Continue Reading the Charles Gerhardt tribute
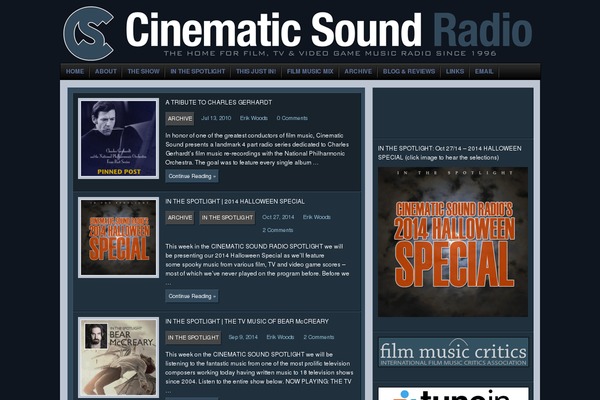The height and width of the screenshot is (400, 600). pyautogui.click(x=192, y=176)
